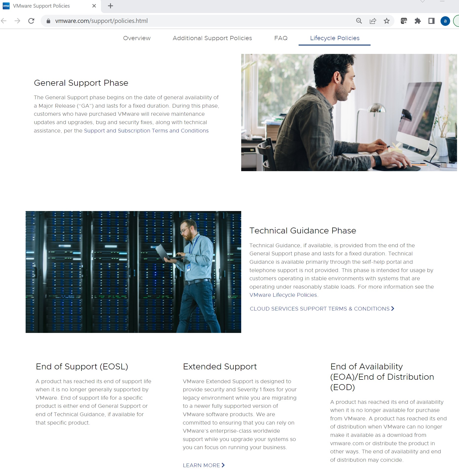459x476 pixels.
Task: Click the chevron after Cloud Services Terms
Action: 393,309
